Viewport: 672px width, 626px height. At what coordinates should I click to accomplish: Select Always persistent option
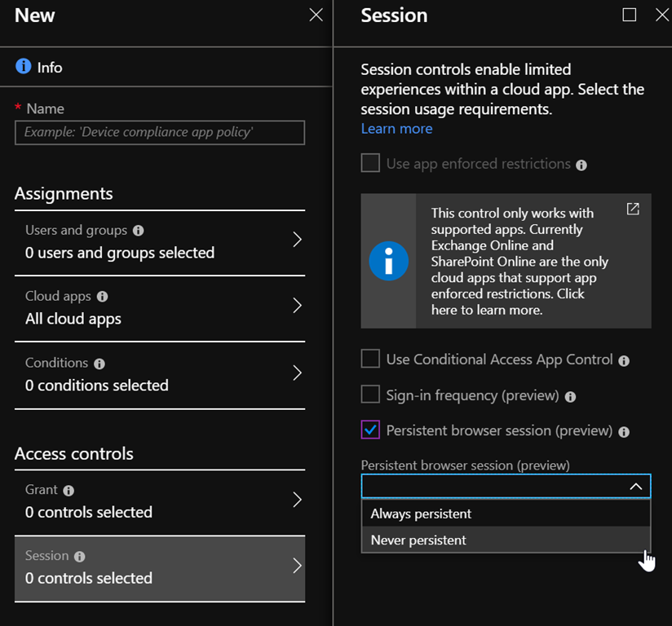coord(506,514)
